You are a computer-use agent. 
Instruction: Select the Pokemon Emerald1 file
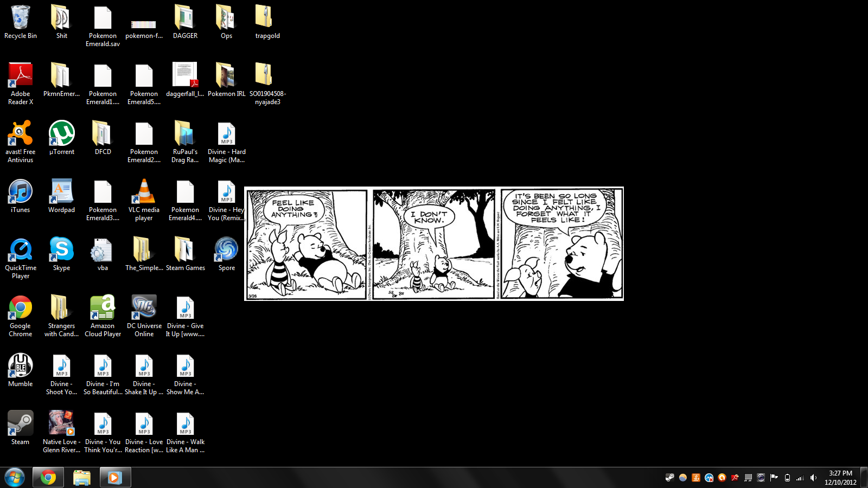pos(103,84)
